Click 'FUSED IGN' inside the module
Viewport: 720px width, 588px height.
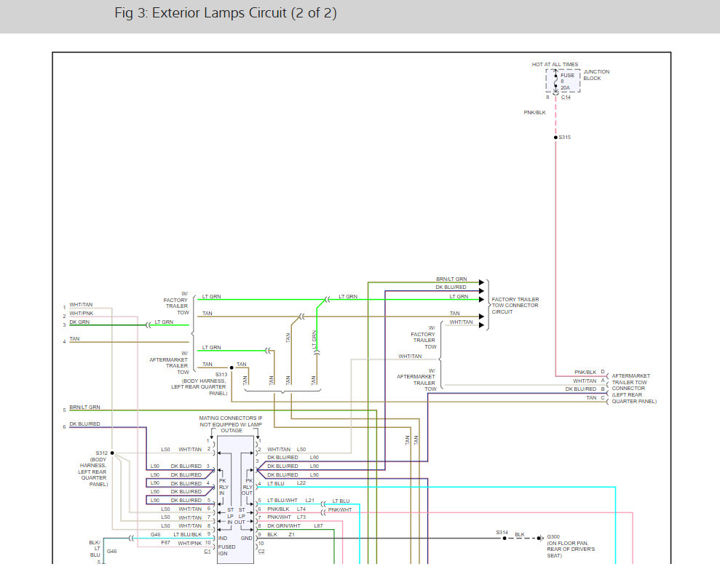pyautogui.click(x=226, y=550)
